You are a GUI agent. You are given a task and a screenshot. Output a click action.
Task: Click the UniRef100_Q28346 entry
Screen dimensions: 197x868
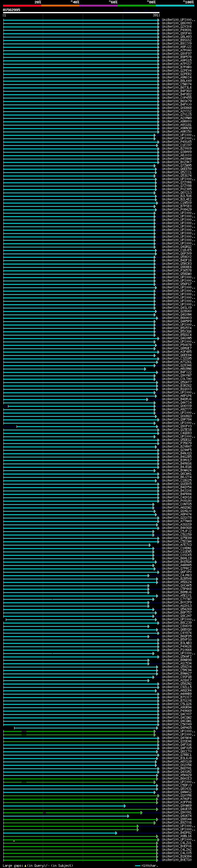coord(177,365)
